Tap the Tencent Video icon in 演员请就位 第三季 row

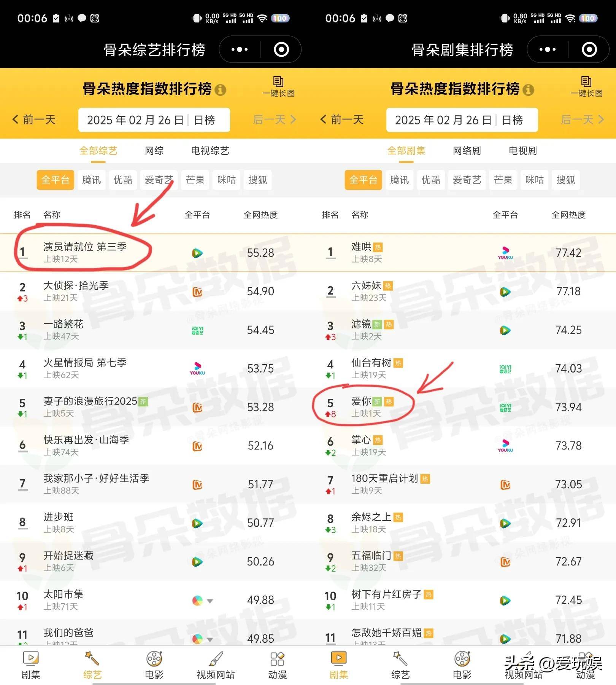[197, 253]
